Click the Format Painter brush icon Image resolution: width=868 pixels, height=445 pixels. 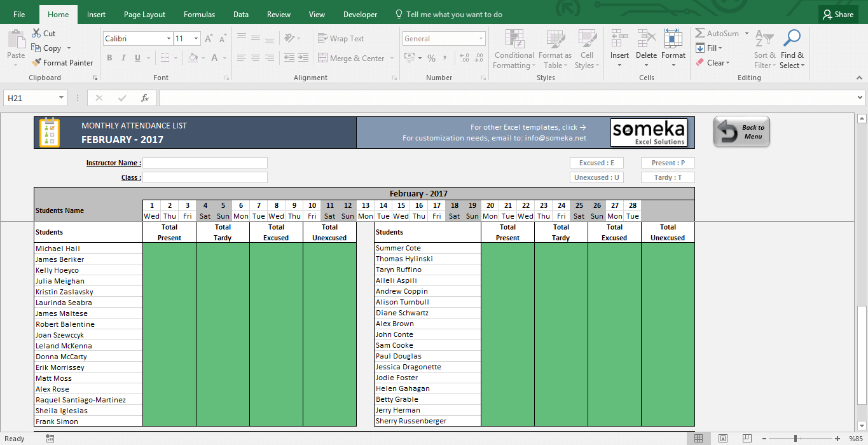36,63
